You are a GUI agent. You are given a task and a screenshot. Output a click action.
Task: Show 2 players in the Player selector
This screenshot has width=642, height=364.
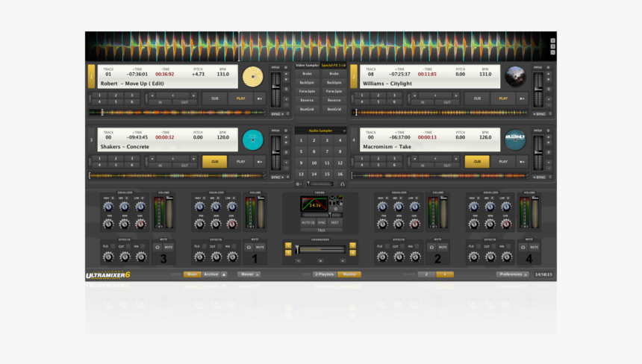(426, 274)
